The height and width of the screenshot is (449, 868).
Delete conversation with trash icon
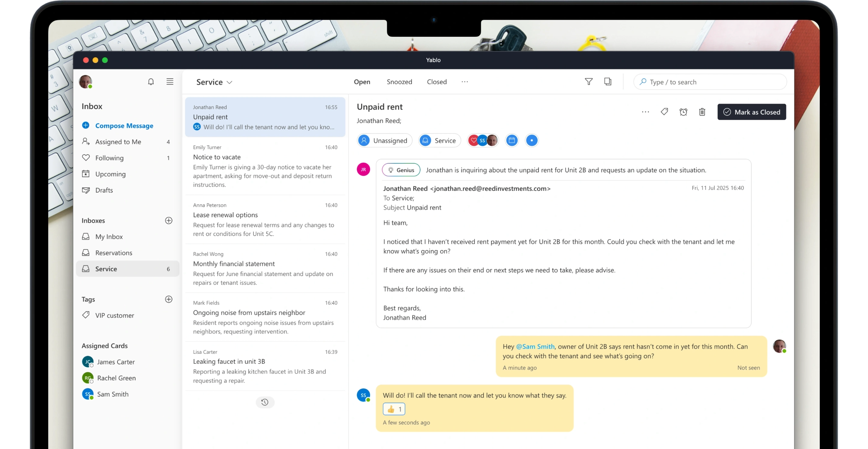point(702,112)
